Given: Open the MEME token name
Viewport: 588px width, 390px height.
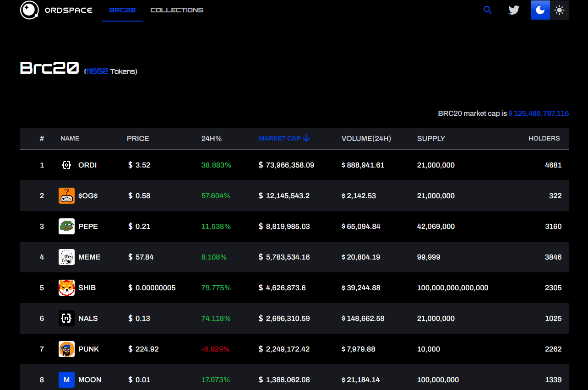Looking at the screenshot, I should [x=89, y=257].
